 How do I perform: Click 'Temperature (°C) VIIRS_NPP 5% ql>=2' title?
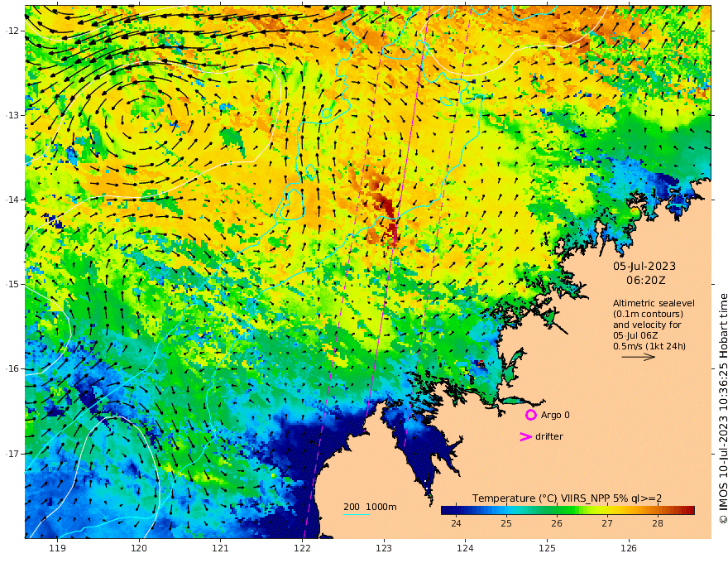567,498
